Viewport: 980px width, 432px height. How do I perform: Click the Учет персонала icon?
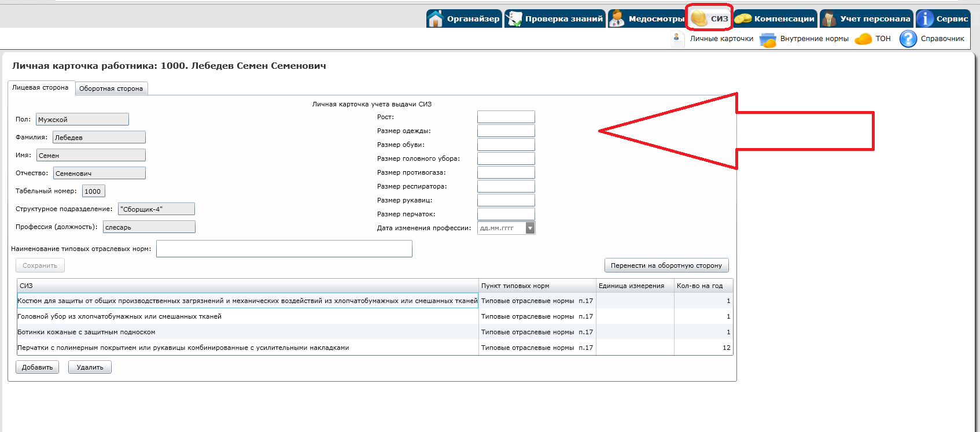(829, 19)
